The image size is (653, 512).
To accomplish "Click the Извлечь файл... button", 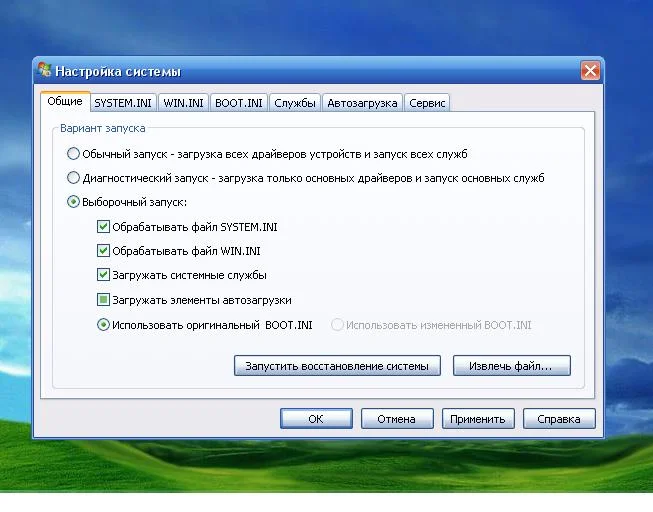I will click(512, 366).
